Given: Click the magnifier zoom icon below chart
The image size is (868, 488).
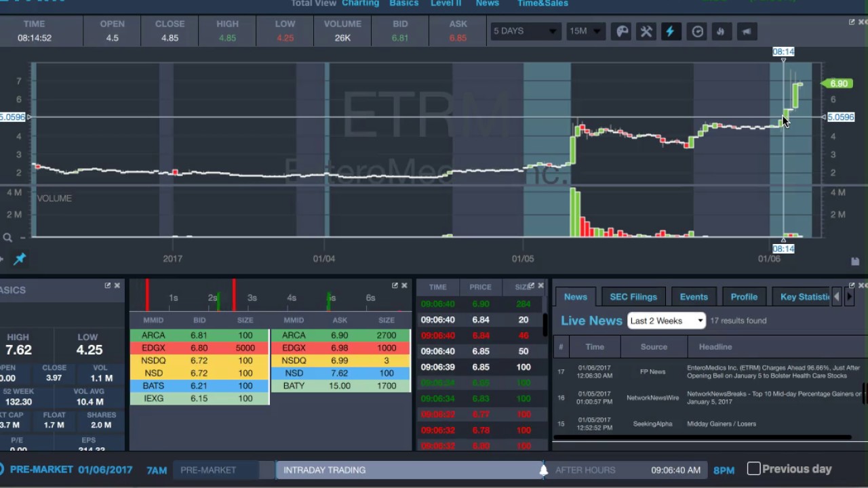Looking at the screenshot, I should [7, 238].
